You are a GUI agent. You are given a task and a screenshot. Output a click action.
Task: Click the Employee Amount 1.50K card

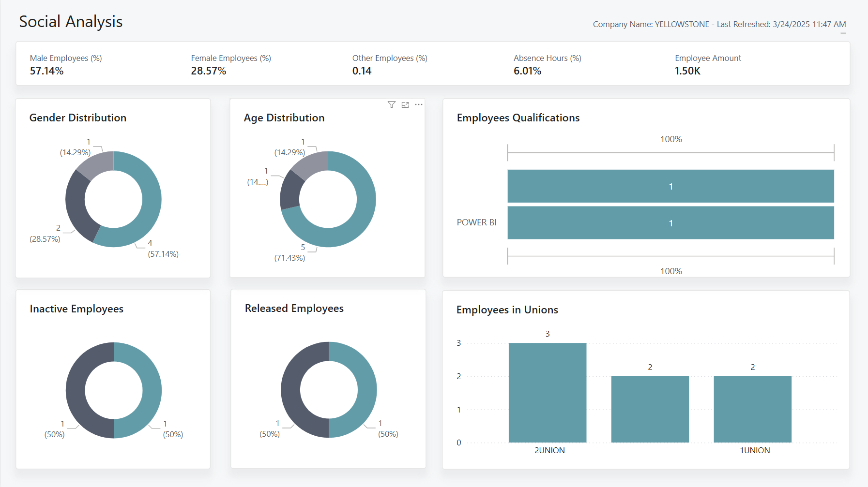(687, 71)
